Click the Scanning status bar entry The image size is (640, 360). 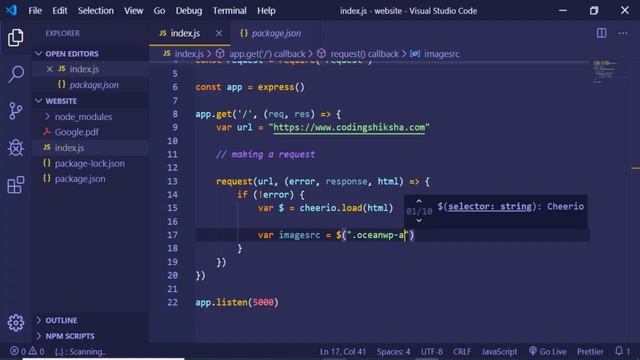click(x=80, y=351)
